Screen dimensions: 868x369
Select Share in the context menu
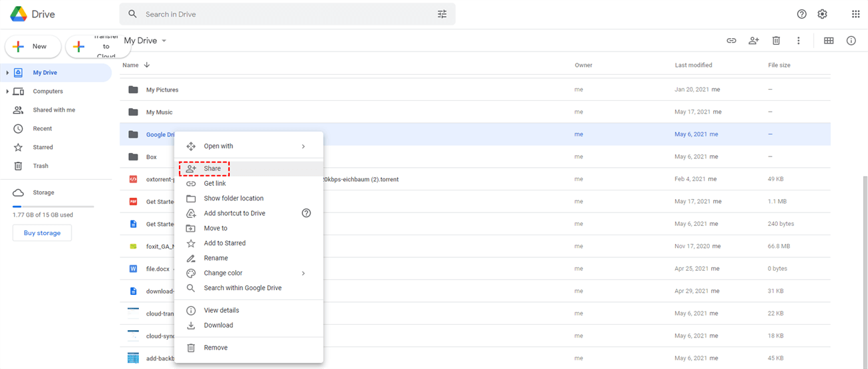[212, 168]
